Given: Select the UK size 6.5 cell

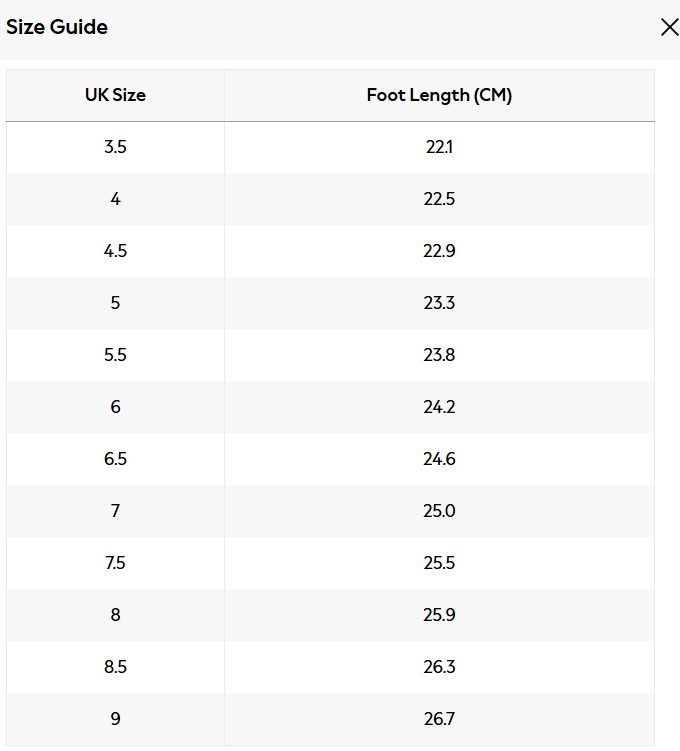Looking at the screenshot, I should coord(115,459).
